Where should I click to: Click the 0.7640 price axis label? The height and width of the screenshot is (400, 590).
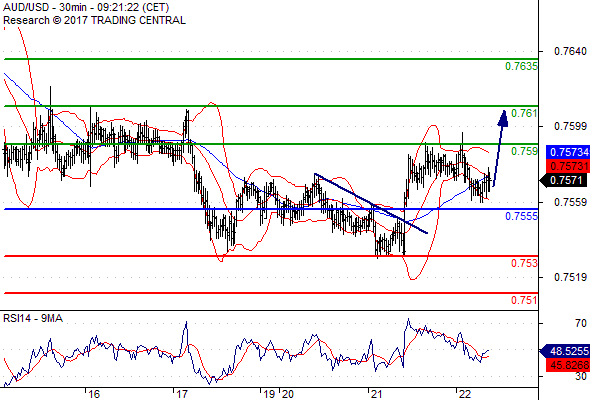click(570, 51)
